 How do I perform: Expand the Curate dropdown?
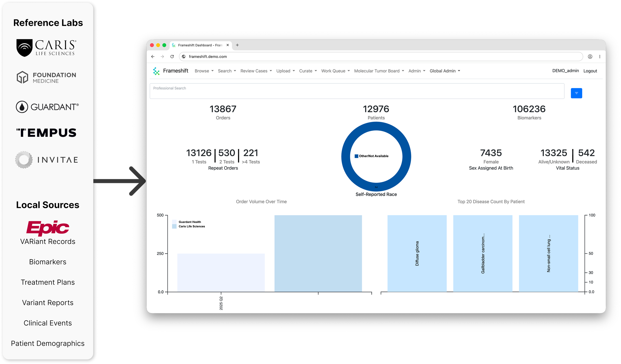pos(308,71)
